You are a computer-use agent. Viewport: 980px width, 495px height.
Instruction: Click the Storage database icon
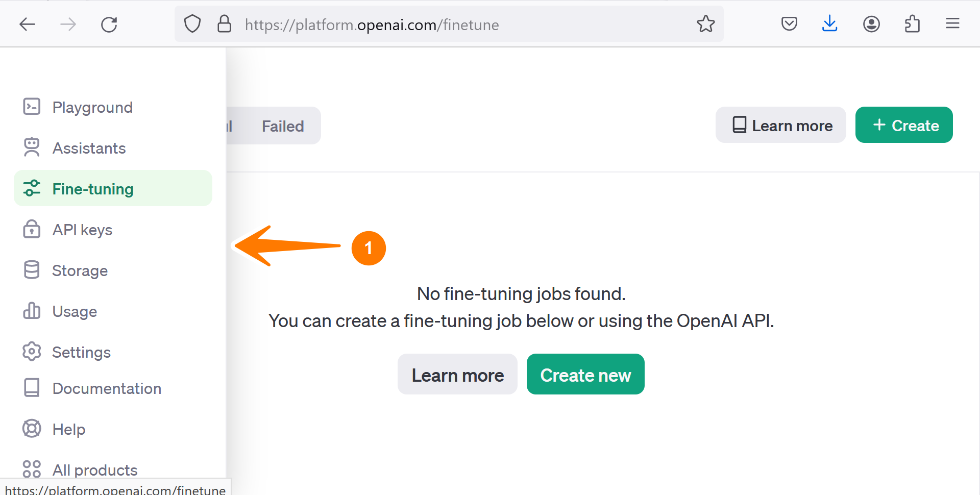pos(32,270)
